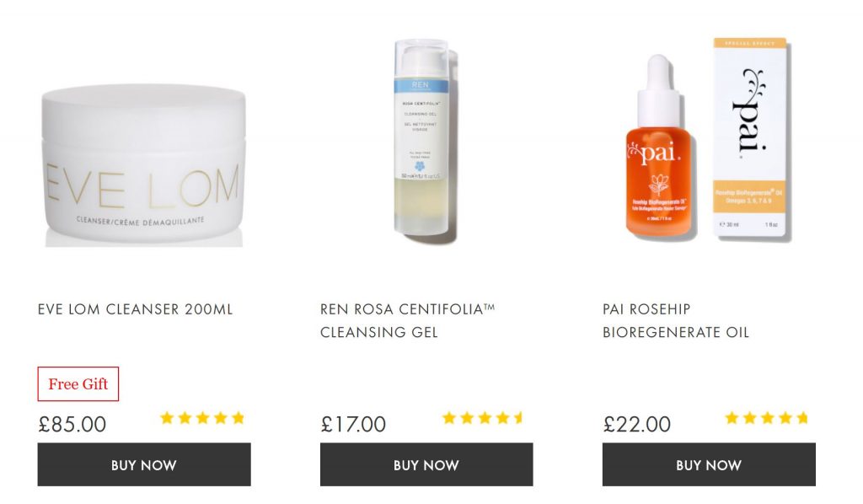Open the Eve Lom Cleanser 200ml title
Screen dimensions: 863x504
[136, 309]
